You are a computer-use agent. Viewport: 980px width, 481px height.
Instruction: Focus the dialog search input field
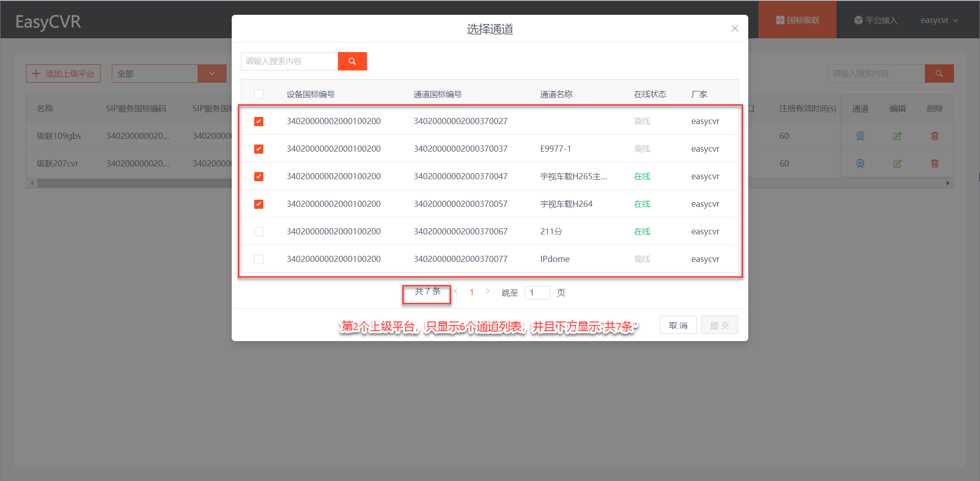289,61
